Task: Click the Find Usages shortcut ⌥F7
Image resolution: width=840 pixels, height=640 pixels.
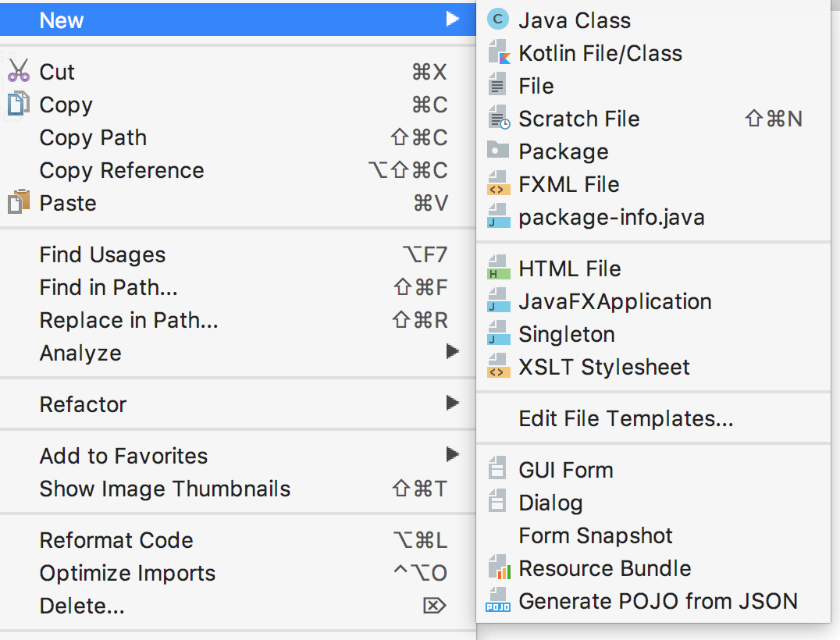Action: click(x=425, y=254)
